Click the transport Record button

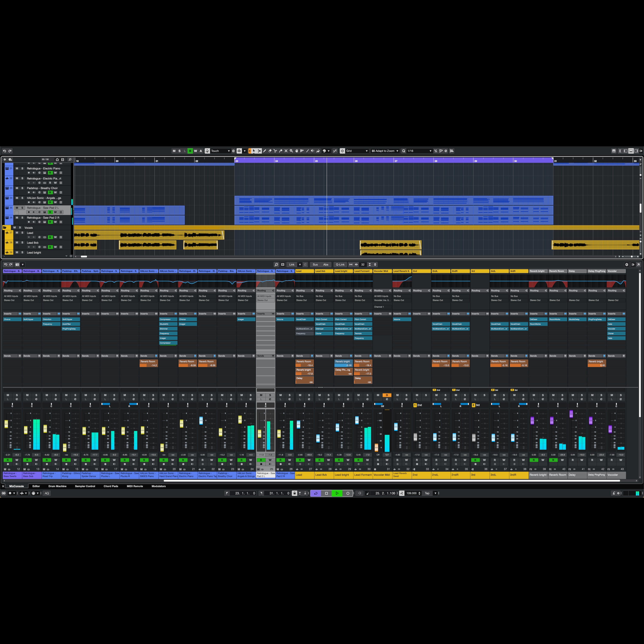coord(348,493)
